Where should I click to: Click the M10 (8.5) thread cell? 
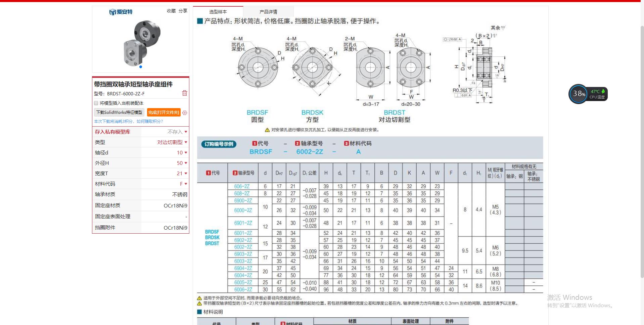pyautogui.click(x=495, y=286)
